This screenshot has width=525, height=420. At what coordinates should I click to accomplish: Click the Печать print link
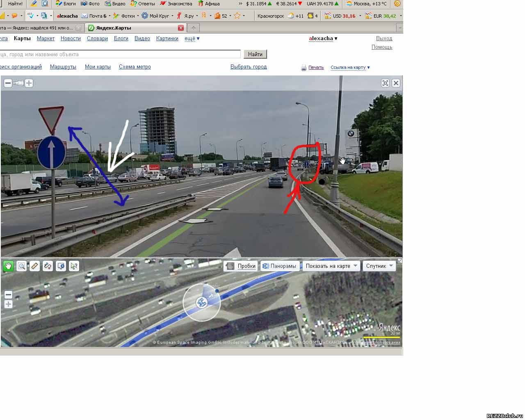click(316, 68)
